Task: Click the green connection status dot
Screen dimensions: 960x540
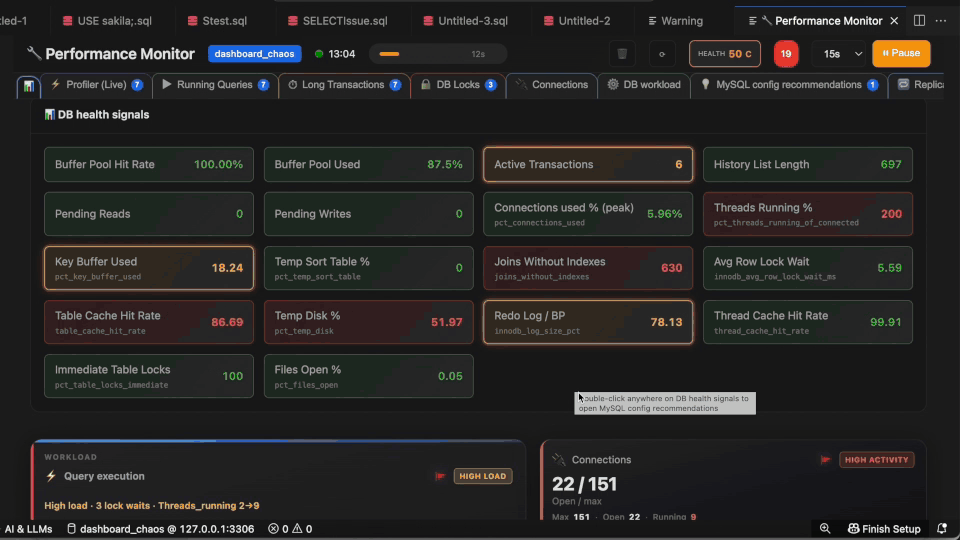Action: [x=318, y=54]
